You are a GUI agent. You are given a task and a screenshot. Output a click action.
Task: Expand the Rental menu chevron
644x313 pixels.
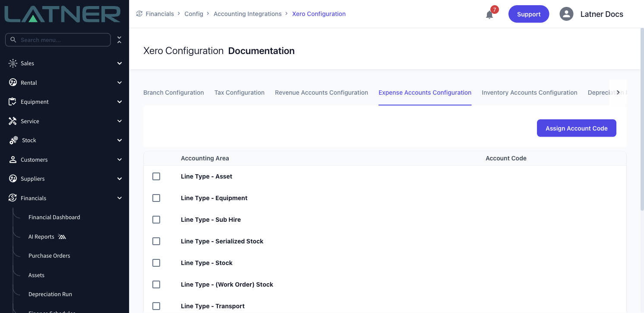pos(120,83)
